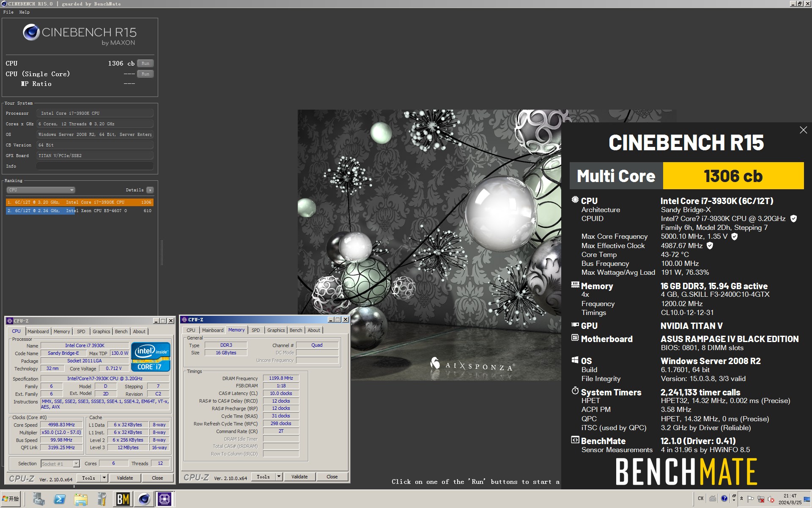Select the Xeon E5-4607 610 ranking row

click(x=80, y=211)
